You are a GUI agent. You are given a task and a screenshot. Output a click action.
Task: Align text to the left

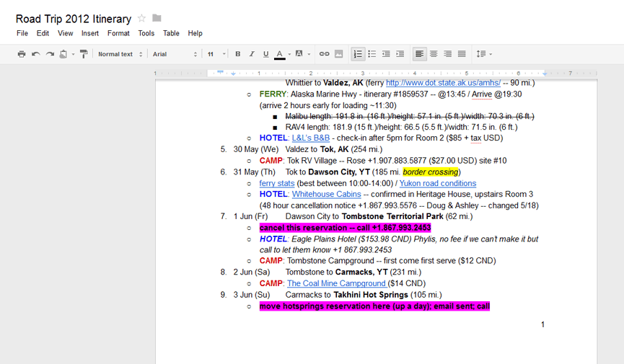point(419,54)
